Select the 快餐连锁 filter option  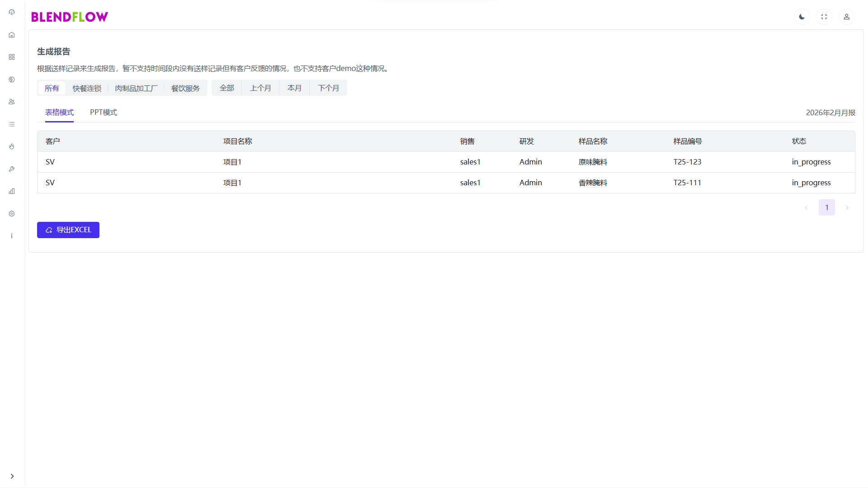click(87, 88)
